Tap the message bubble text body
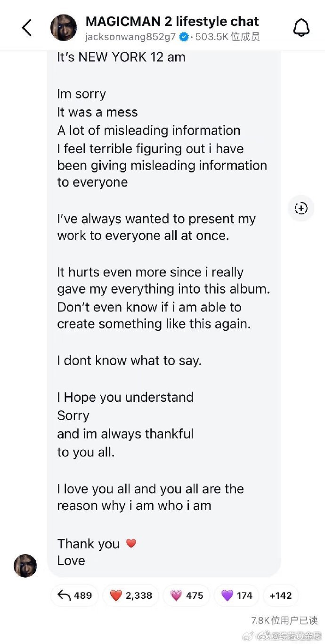This screenshot has height=644, width=325. (x=164, y=311)
